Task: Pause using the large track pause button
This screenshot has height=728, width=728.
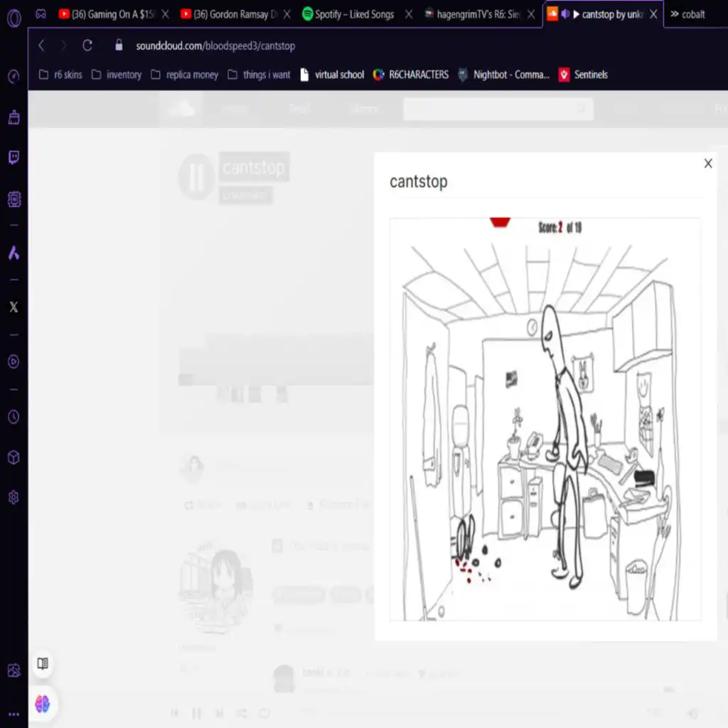Action: [x=197, y=177]
